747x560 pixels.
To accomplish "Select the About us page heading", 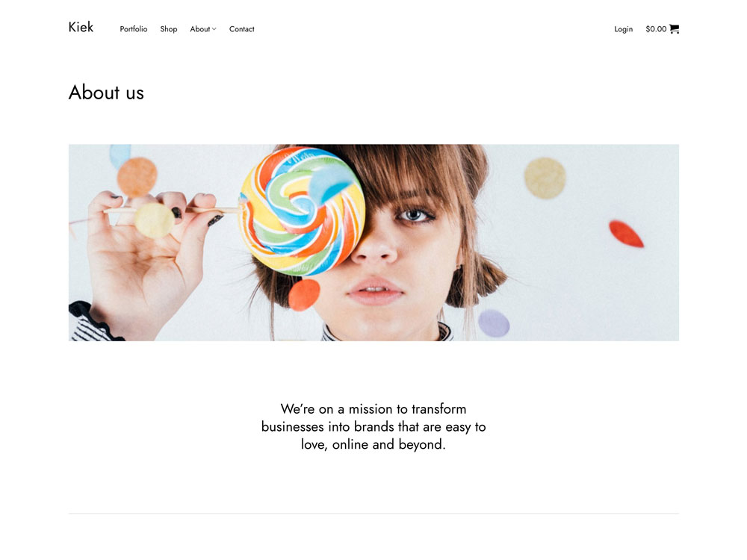I will [x=106, y=93].
